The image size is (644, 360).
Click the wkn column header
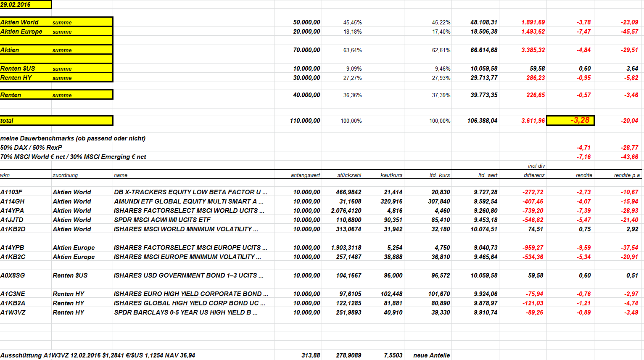(5, 175)
